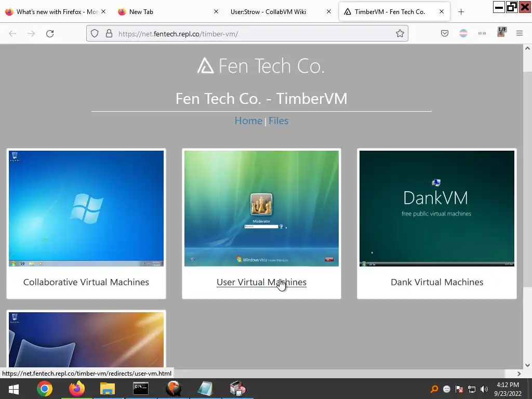Open the L/F extension icon
Image resolution: width=532 pixels, height=399 pixels.
coord(501,32)
